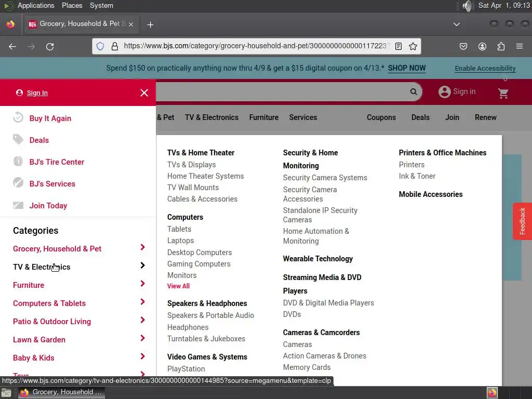Expand Computers & Tablets chevron
532x399 pixels.
click(x=142, y=302)
